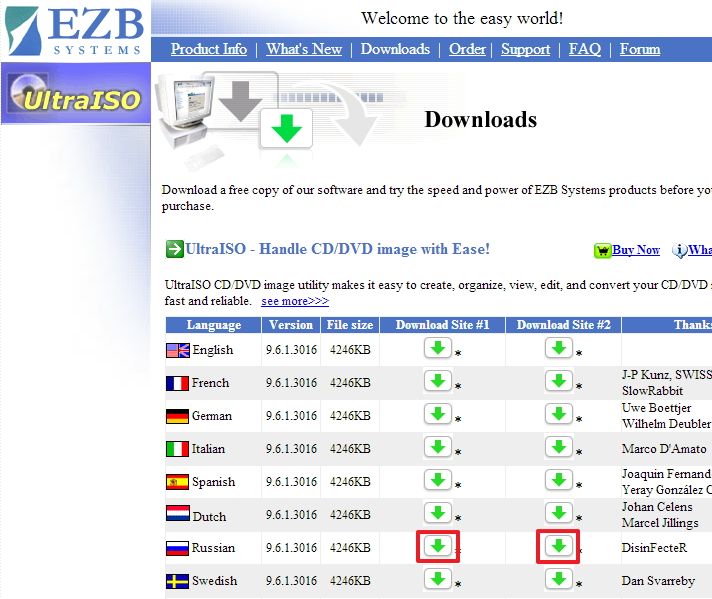The width and height of the screenshot is (712, 599).
Task: Open UltraISO - Handle CD/DVD image heading link
Action: (x=337, y=249)
